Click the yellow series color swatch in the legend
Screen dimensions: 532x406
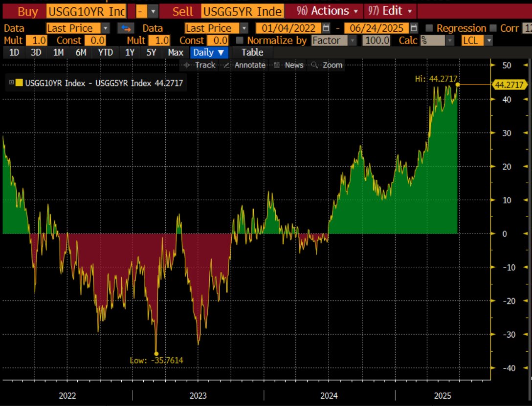click(x=19, y=83)
